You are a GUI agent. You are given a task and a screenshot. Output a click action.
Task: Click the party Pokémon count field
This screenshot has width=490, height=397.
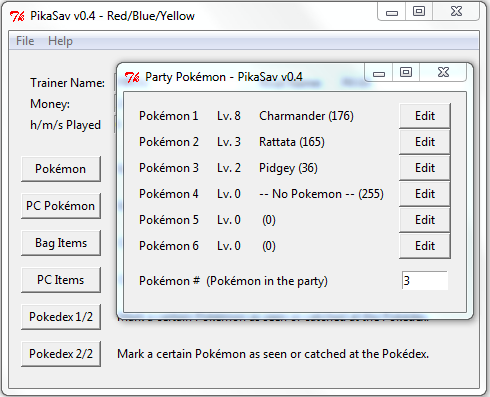pyautogui.click(x=425, y=280)
